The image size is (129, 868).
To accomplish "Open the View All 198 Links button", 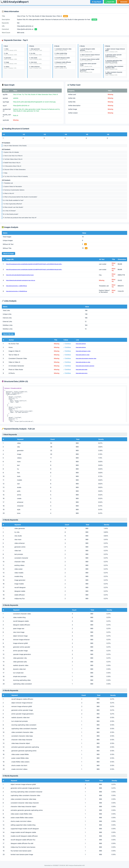I will tap(8, 334).
